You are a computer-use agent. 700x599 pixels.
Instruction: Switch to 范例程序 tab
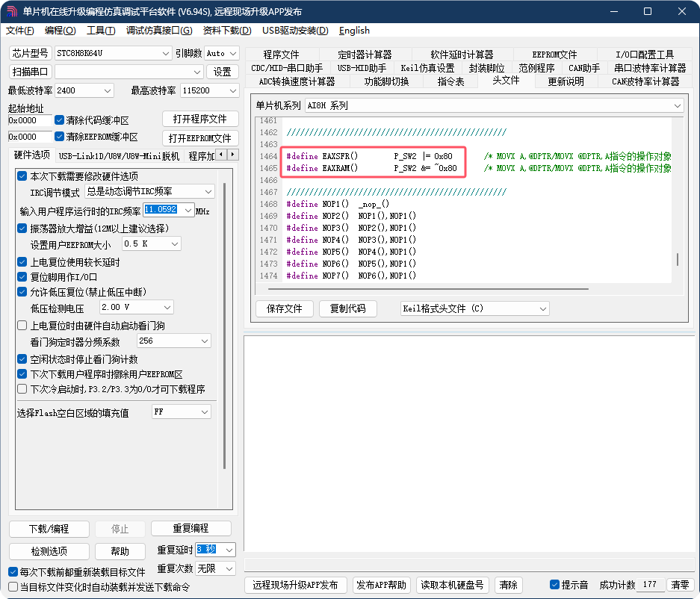(536, 68)
